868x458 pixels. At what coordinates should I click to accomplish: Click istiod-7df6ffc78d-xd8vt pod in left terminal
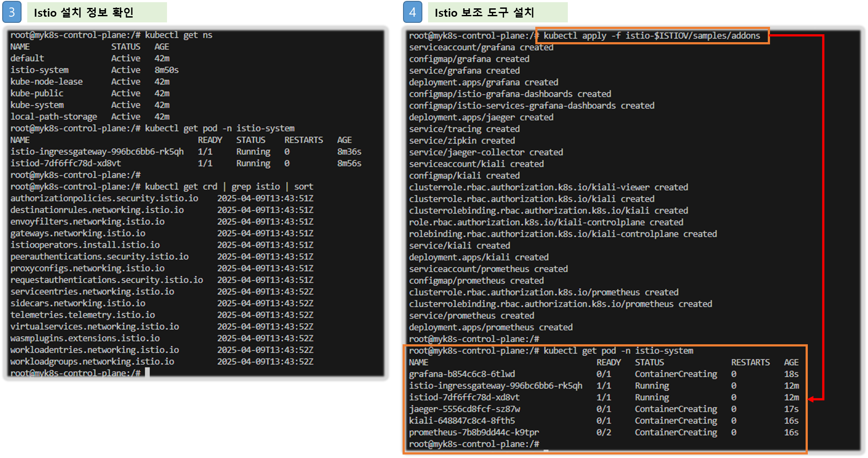click(65, 163)
